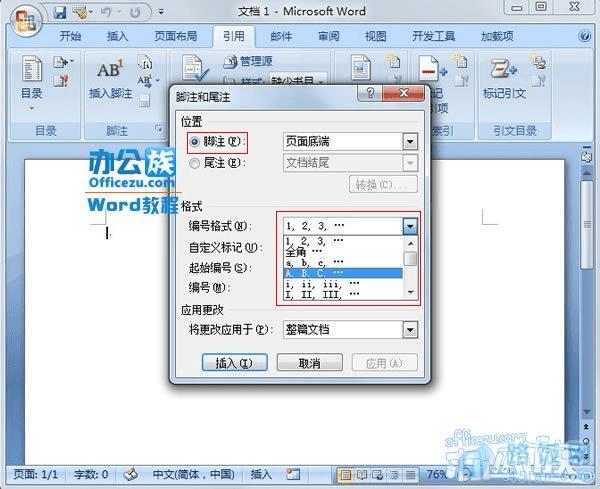Click proofing check icon in status bar

(130, 475)
